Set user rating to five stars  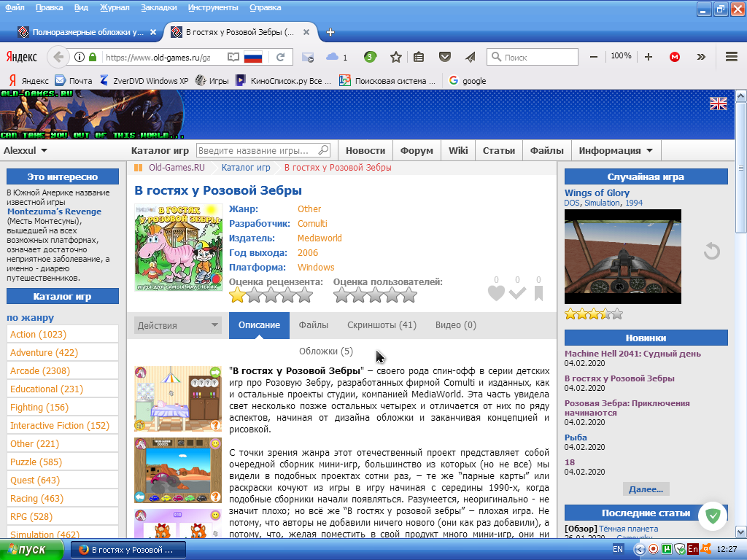tap(409, 295)
